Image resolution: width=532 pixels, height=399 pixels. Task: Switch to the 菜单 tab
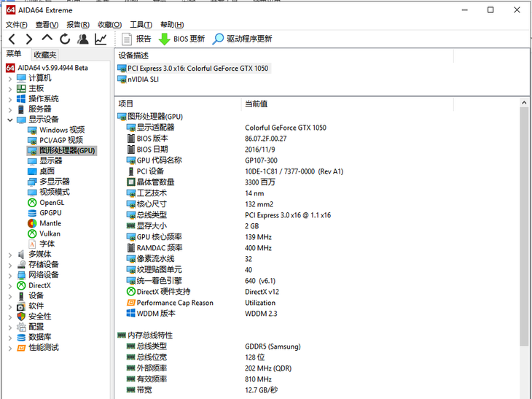pos(14,54)
